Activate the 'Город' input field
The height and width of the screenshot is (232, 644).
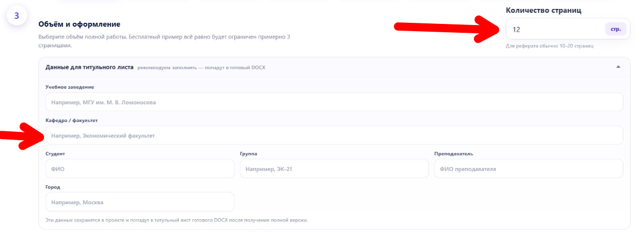click(x=140, y=202)
